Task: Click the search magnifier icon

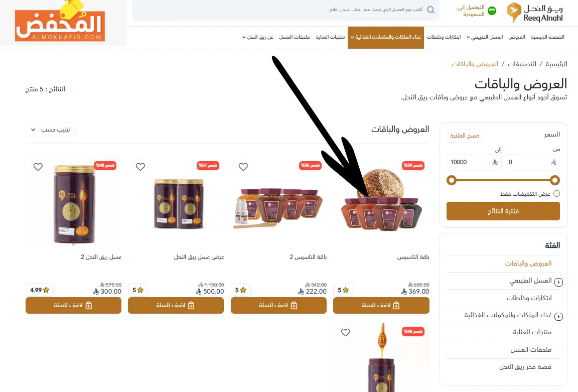Action: click(x=430, y=10)
